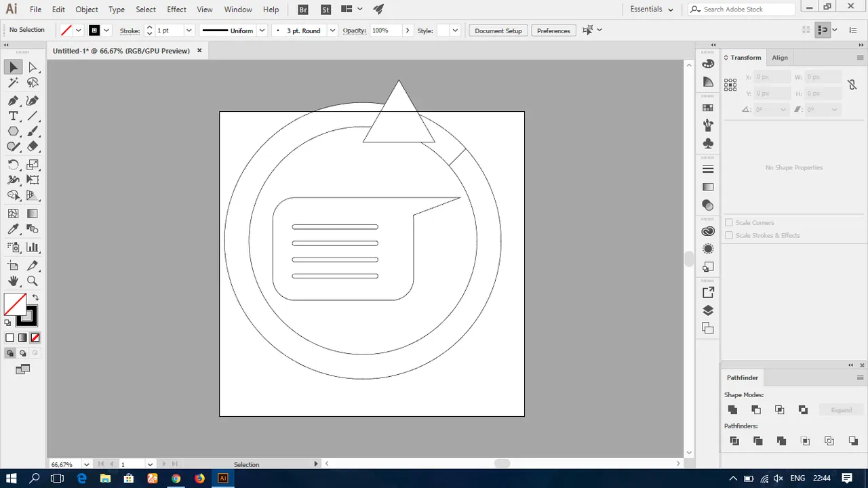This screenshot has width=868, height=488.
Task: Select the Polygon shape tool
Action: pyautogui.click(x=13, y=131)
